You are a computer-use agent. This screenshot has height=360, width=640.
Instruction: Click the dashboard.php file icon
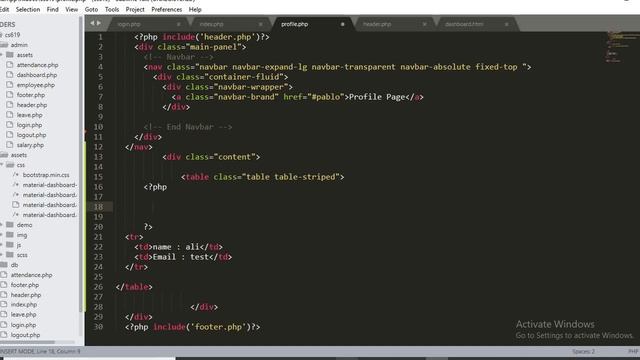[10, 75]
